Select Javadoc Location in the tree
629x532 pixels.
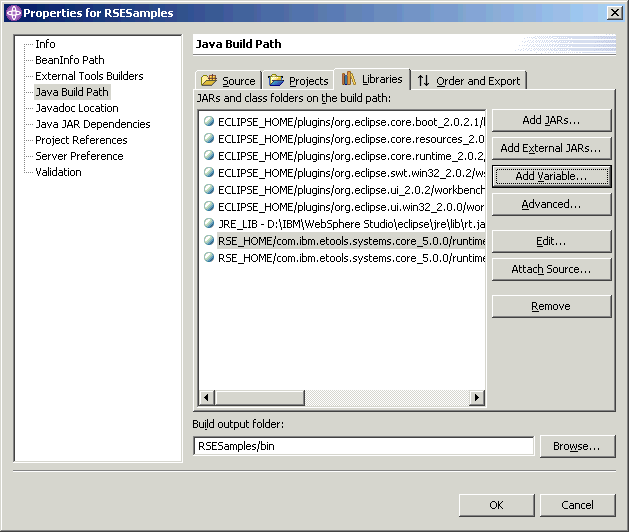[x=76, y=108]
